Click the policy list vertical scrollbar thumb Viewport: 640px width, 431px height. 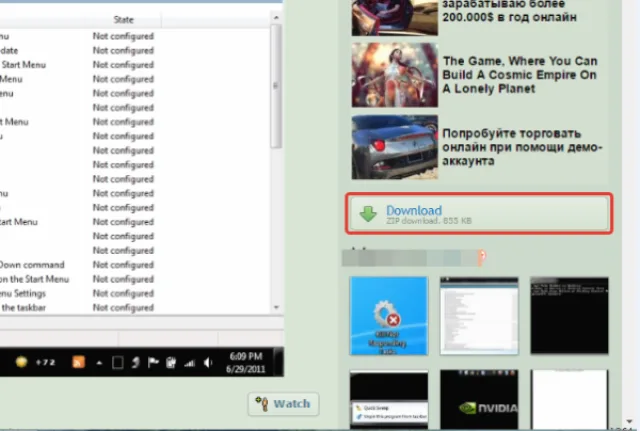tap(276, 86)
